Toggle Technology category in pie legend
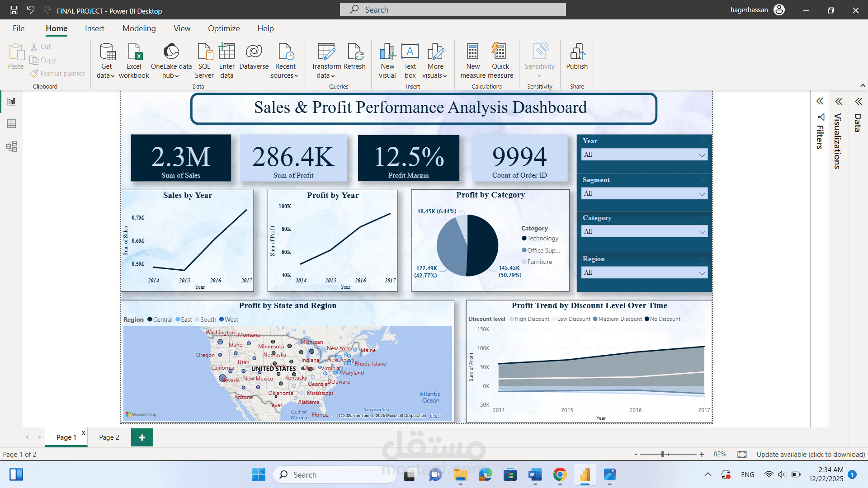 (x=542, y=238)
